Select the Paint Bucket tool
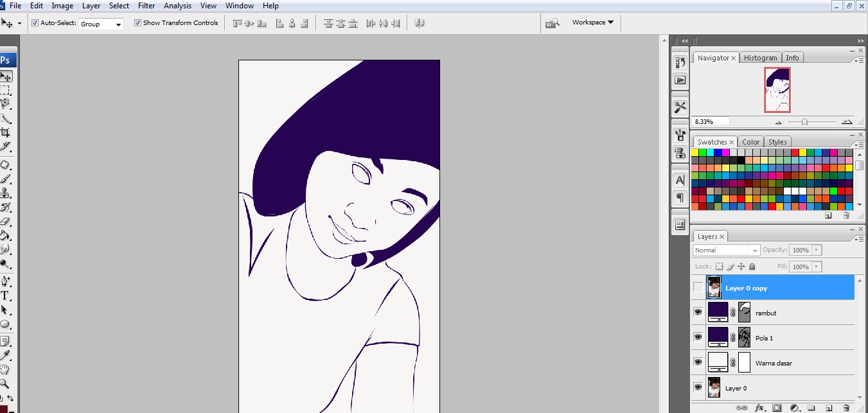Screen dimensions: 868x413 [x=5, y=236]
